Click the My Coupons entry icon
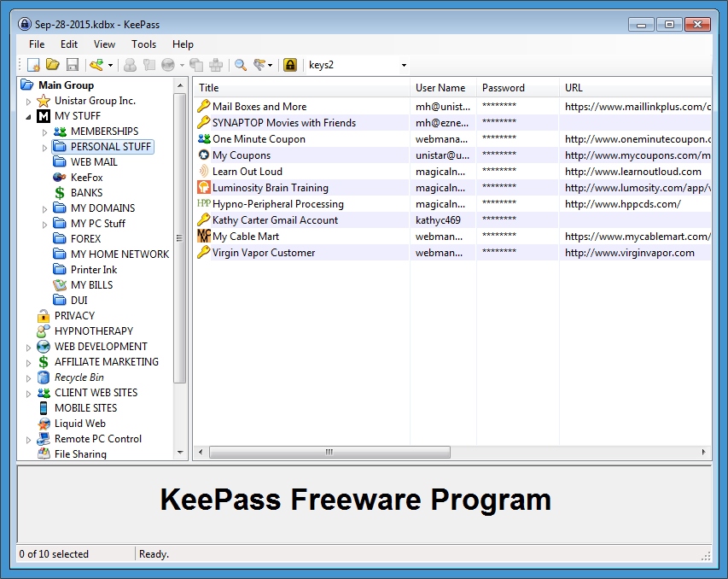Viewport: 728px width, 579px height. [204, 155]
